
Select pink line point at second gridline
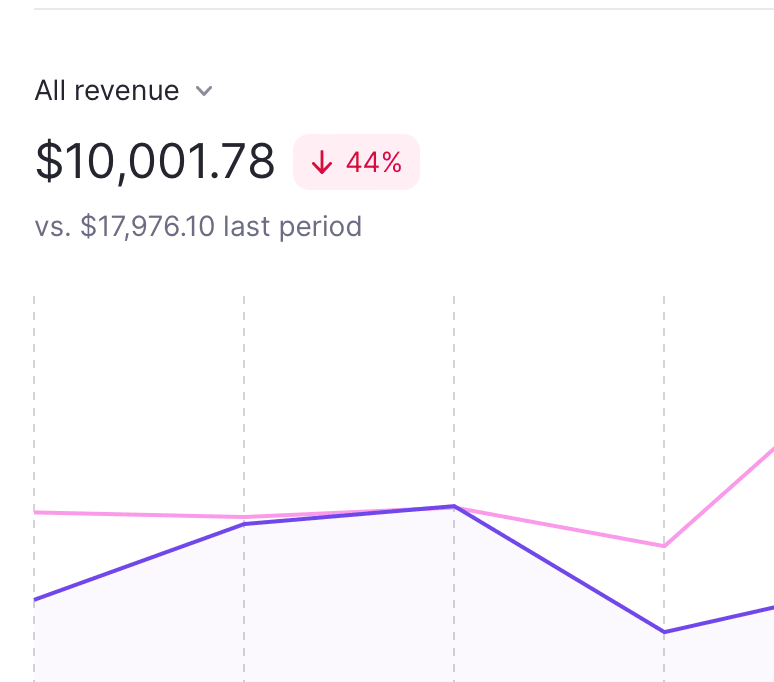244,517
